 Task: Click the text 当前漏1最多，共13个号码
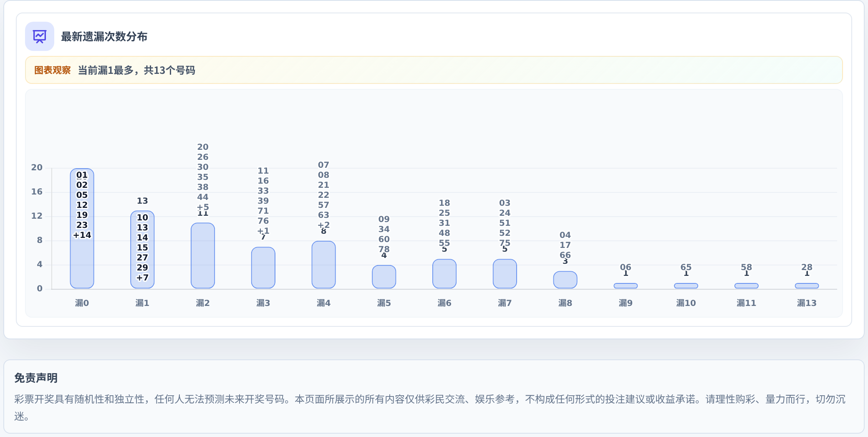136,70
